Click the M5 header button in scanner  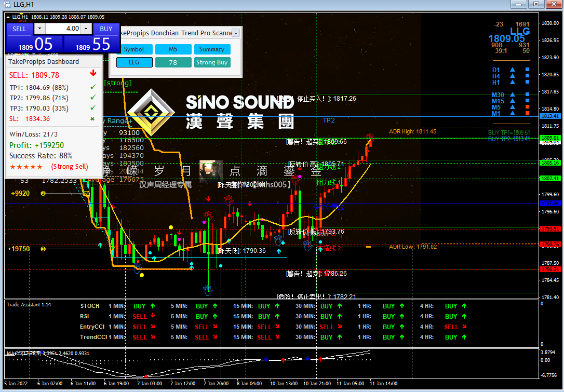173,49
